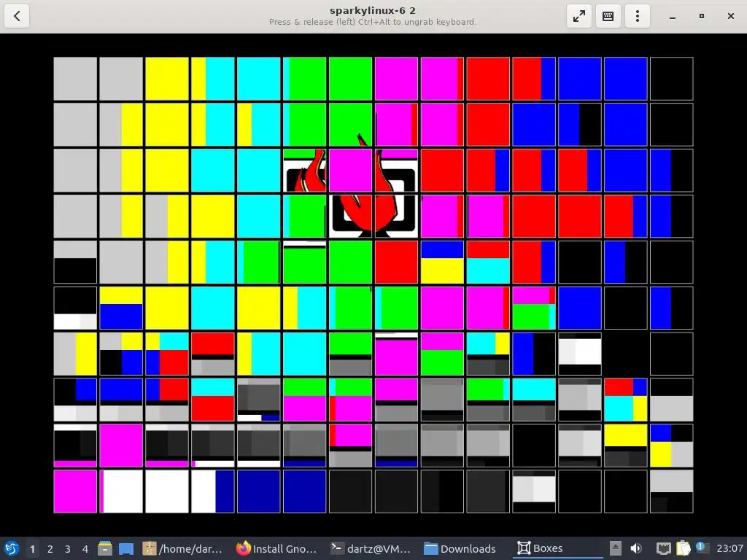Switch to workspace 3
The height and width of the screenshot is (560, 747).
click(68, 548)
